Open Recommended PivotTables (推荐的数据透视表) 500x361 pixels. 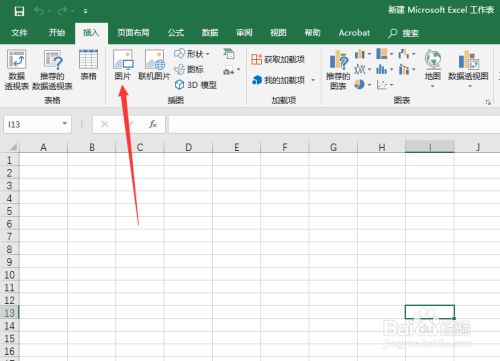coord(52,69)
